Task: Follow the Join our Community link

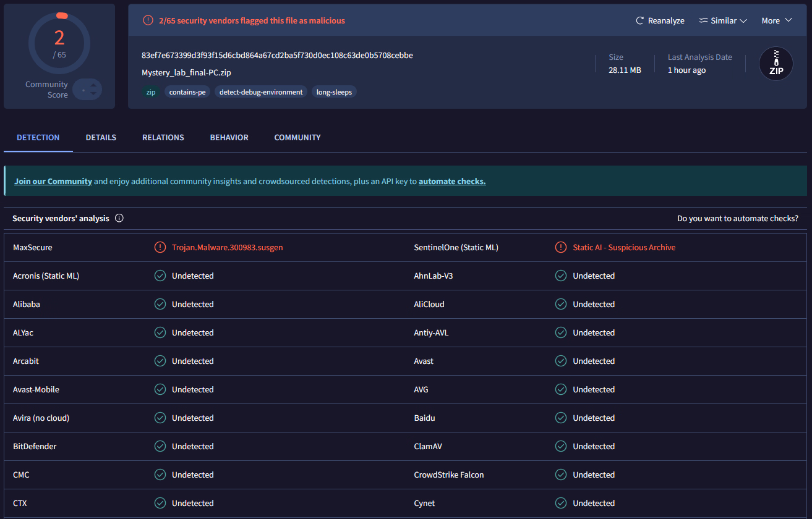Action: (x=53, y=181)
